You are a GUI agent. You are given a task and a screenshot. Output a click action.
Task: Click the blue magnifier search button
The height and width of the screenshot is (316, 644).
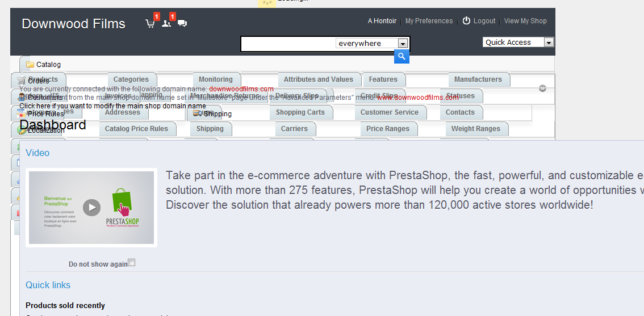[x=402, y=57]
